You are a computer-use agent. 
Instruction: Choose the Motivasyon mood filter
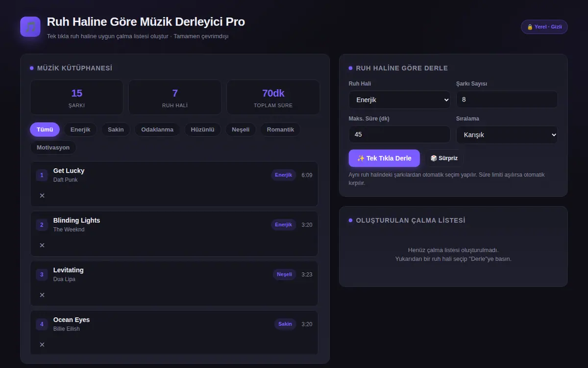tap(53, 147)
